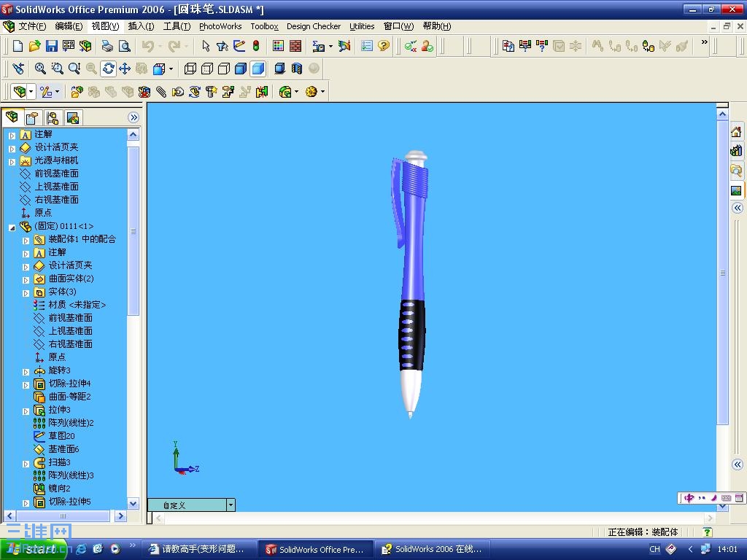Open the Design Checker menu
Viewport: 747px width, 560px height.
click(314, 26)
